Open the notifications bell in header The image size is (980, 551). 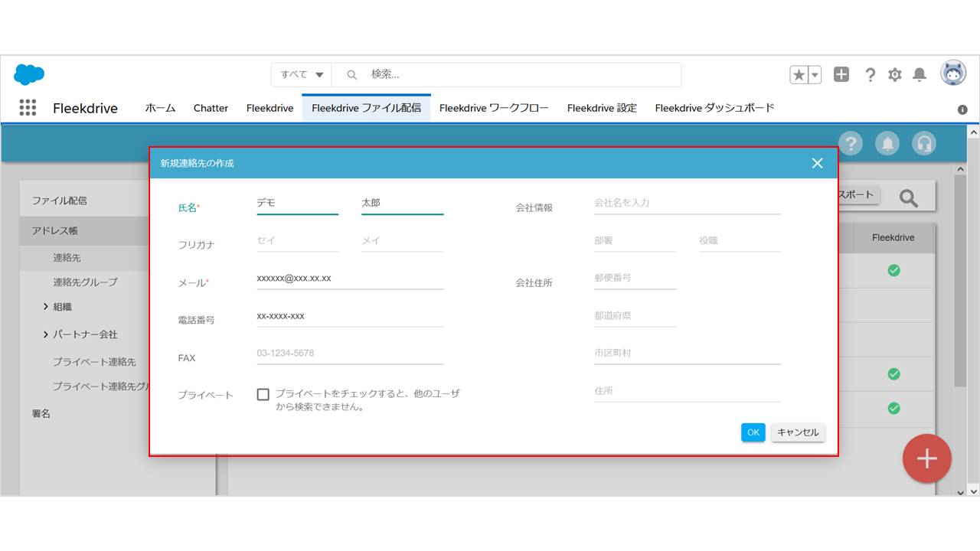coord(920,74)
